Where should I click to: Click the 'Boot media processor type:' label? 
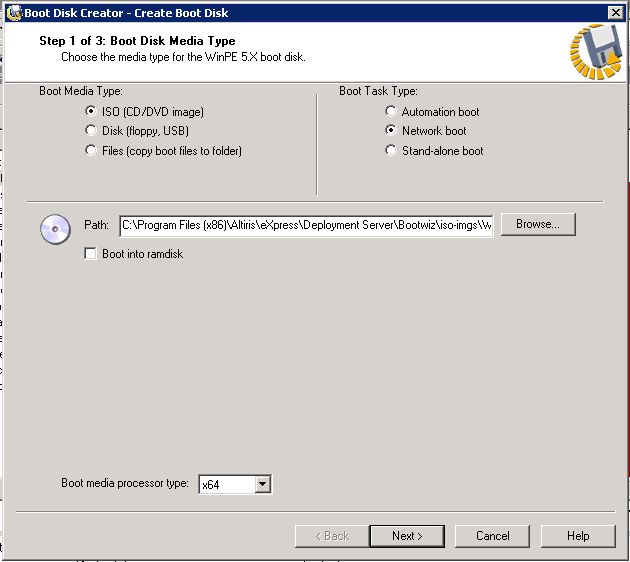tap(125, 483)
